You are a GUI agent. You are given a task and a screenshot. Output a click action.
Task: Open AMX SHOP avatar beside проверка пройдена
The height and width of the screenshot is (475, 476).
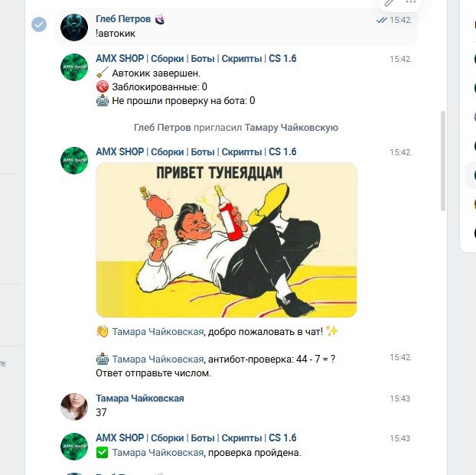pyautogui.click(x=74, y=447)
